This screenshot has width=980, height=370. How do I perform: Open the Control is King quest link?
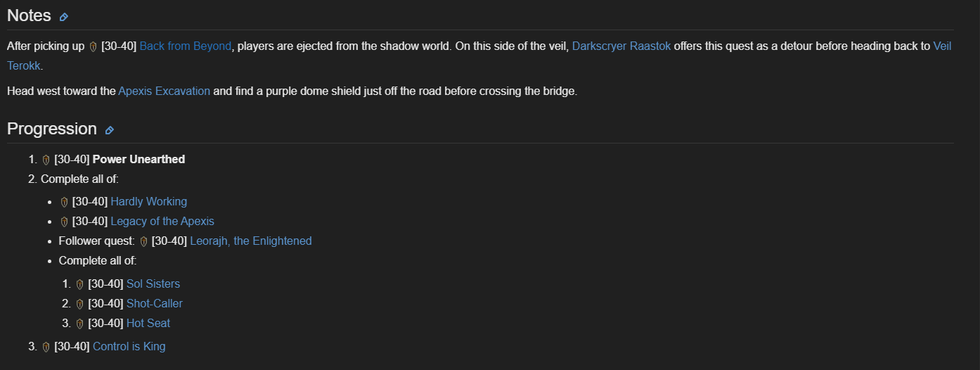(129, 347)
